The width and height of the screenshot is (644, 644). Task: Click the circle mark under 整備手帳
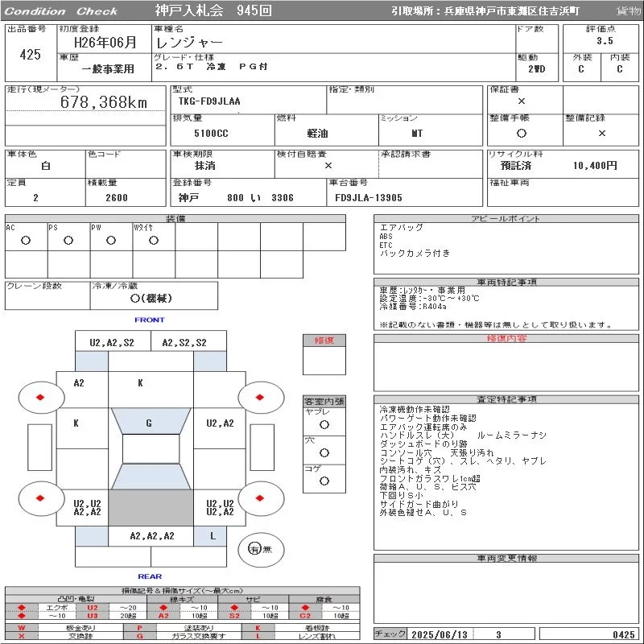(522, 133)
